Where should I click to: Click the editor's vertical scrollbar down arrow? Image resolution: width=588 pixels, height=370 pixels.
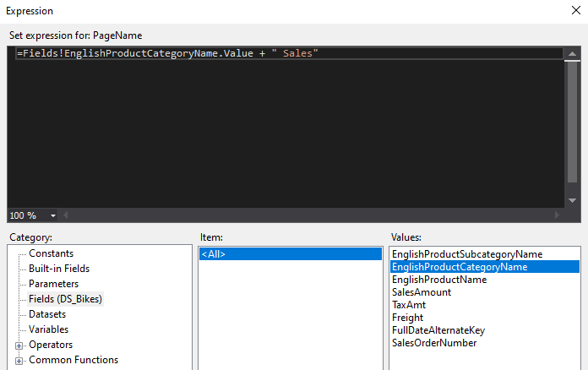pyautogui.click(x=572, y=200)
